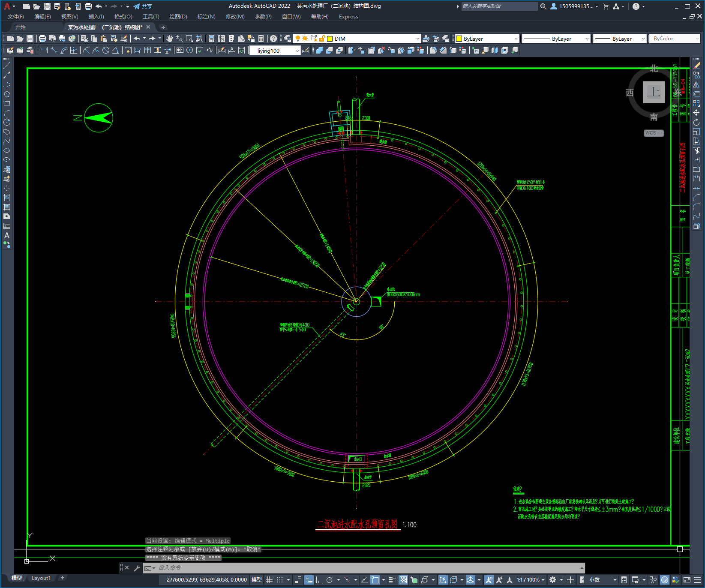Toggle object snap in status bar
The width and height of the screenshot is (705, 588).
[375, 580]
